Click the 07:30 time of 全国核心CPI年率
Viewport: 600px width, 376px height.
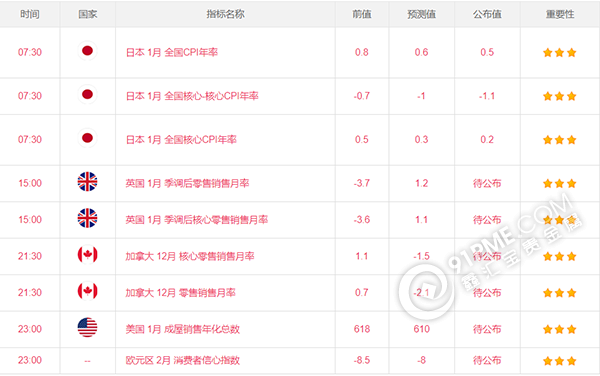click(x=30, y=139)
